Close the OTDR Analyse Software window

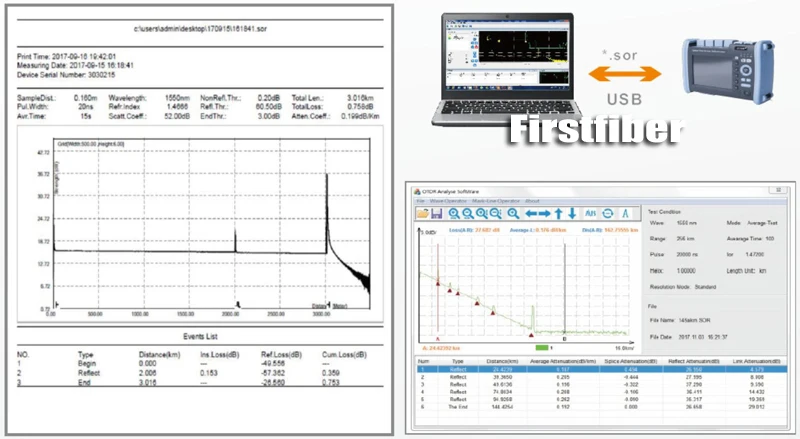coord(778,190)
